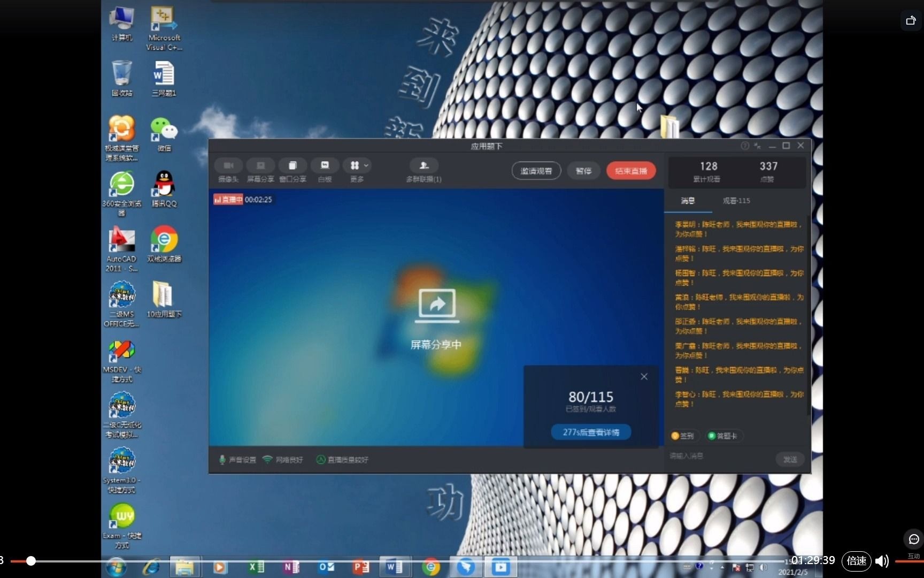
Task: Close the 80/115 sign-in popup
Action: point(644,377)
